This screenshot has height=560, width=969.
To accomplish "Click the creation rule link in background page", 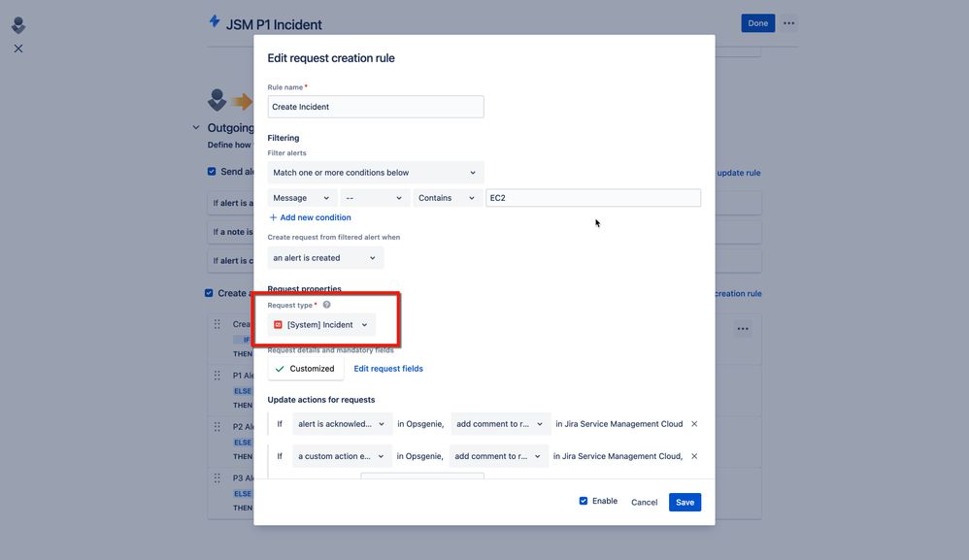I will point(739,294).
